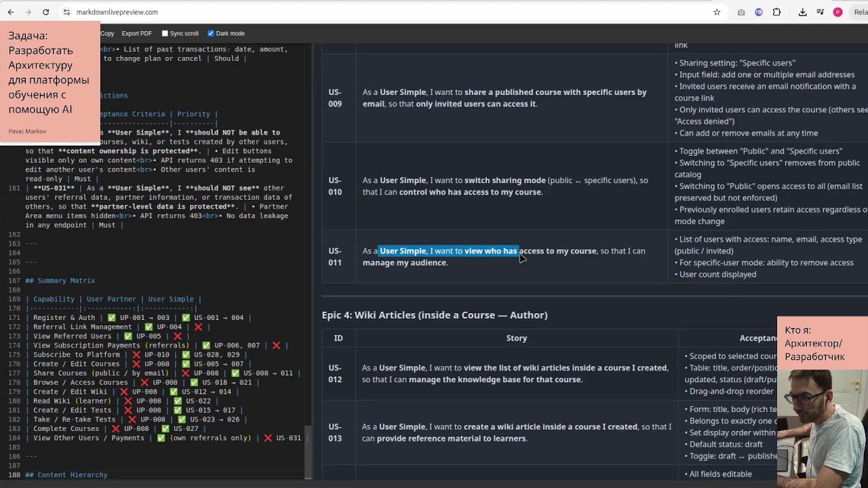This screenshot has width=868, height=488.
Task: Open the Extensions puzzle menu
Action: (776, 12)
